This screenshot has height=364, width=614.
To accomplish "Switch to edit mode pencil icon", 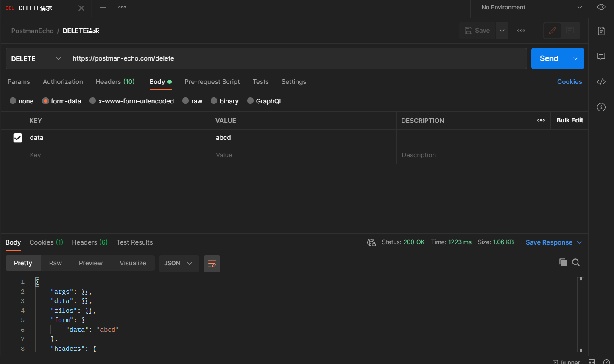I will click(553, 31).
